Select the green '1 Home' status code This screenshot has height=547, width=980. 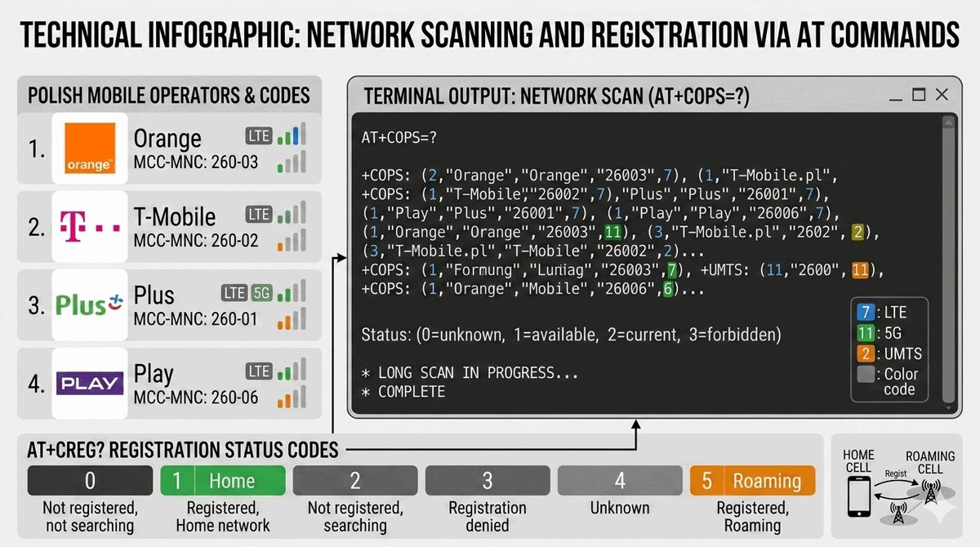(x=223, y=481)
